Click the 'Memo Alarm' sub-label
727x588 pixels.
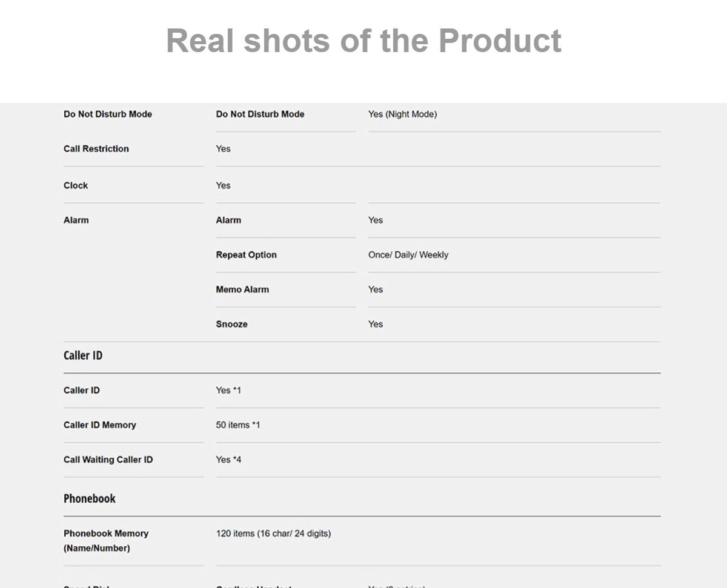pos(242,289)
